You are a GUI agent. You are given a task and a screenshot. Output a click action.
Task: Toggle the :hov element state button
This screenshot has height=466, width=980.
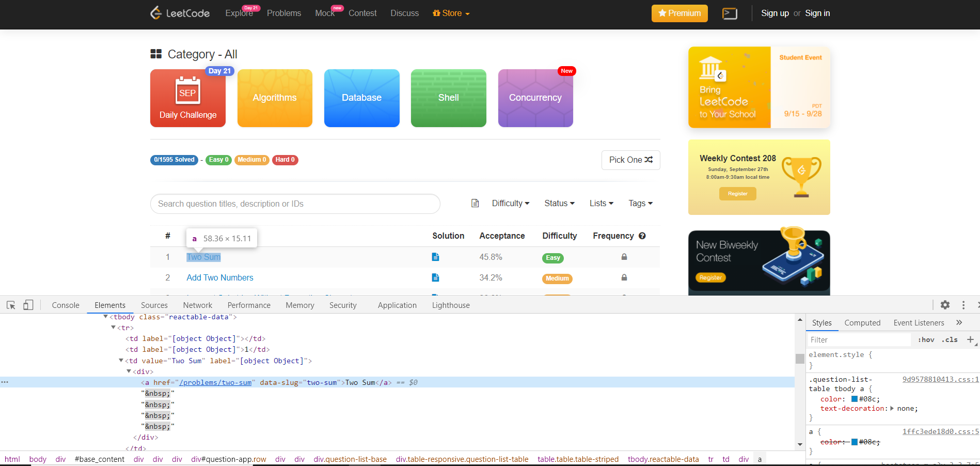coord(926,340)
